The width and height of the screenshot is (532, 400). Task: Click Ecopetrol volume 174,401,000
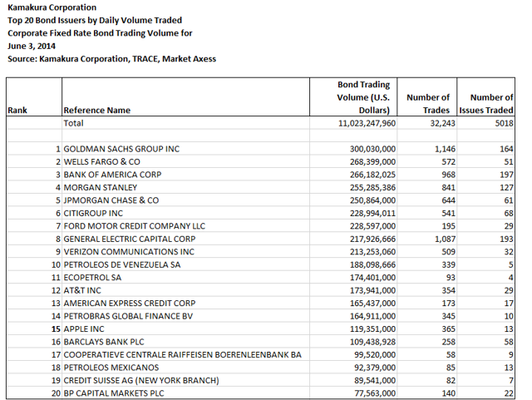[373, 278]
